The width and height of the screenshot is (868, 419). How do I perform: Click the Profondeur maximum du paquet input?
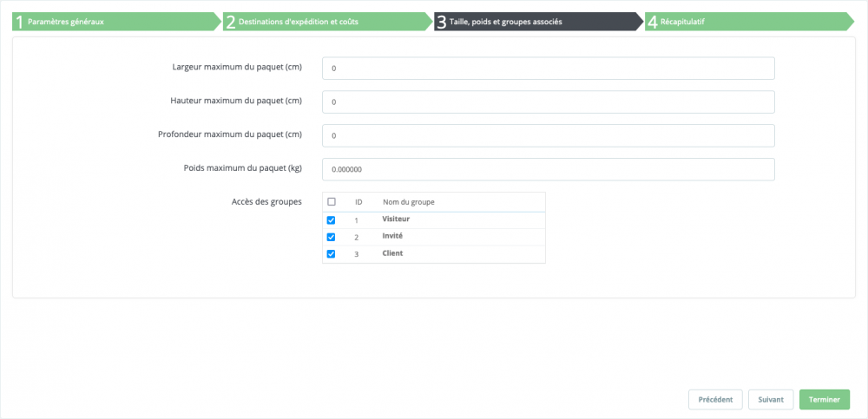click(x=548, y=135)
